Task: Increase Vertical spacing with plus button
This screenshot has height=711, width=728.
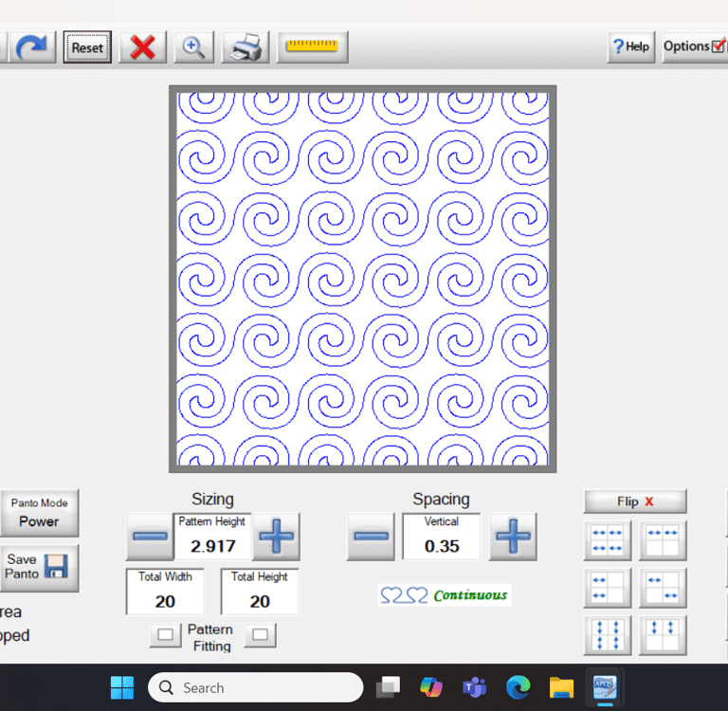Action: pos(513,537)
